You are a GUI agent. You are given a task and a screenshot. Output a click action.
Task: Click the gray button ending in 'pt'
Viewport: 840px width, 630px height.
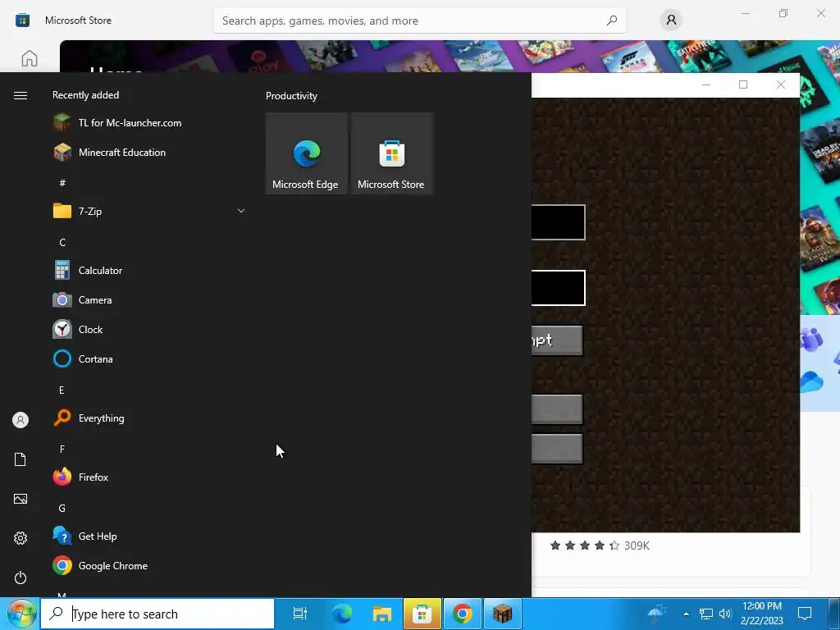click(x=557, y=340)
